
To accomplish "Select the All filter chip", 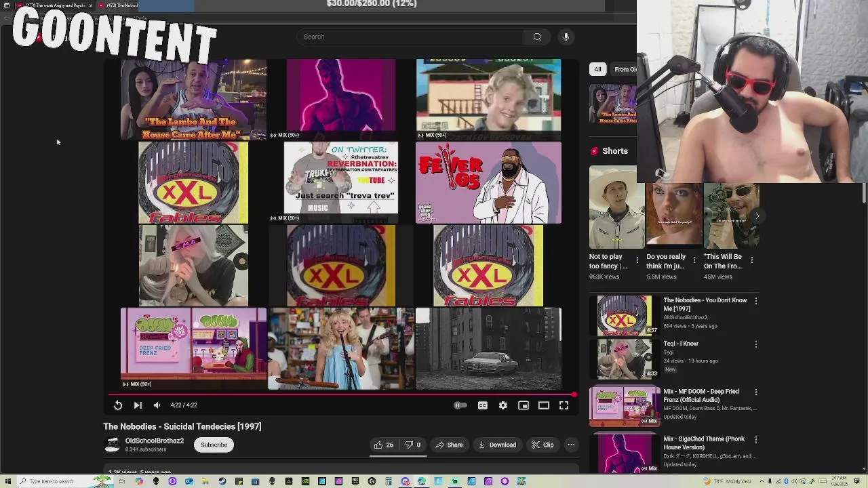I will click(x=597, y=69).
